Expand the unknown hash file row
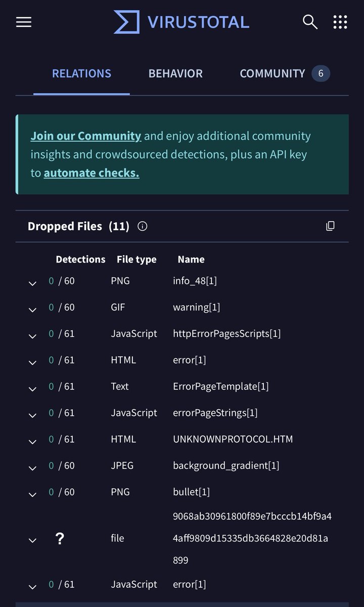Viewport: 364px width, 607px height. coord(32,541)
